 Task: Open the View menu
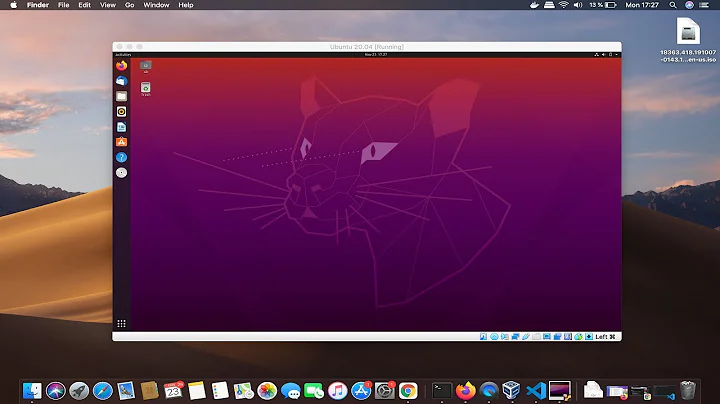[108, 5]
